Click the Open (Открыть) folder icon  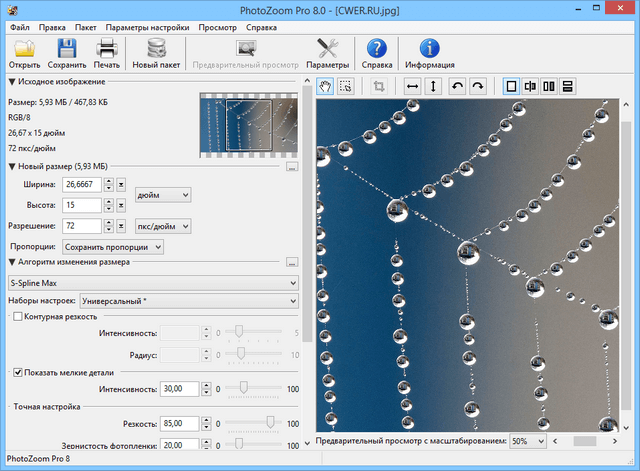(24, 50)
